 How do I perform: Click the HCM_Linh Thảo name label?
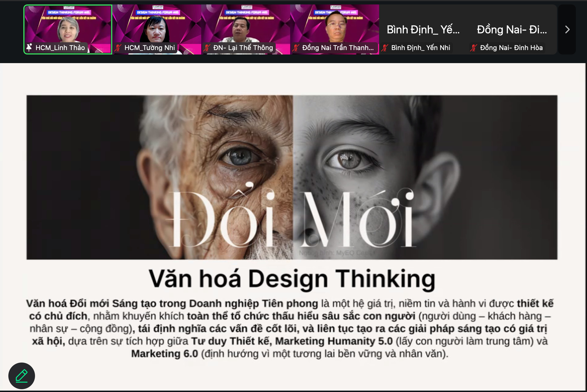point(60,48)
